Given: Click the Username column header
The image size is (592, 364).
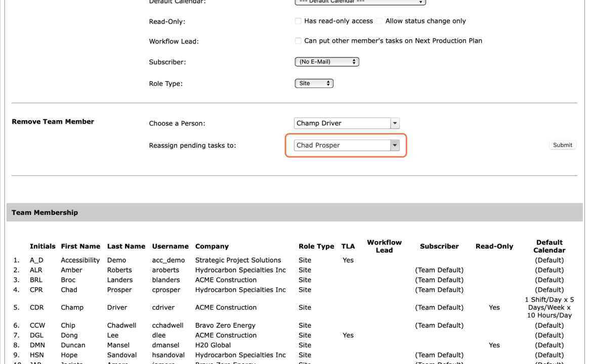Looking at the screenshot, I should click(x=171, y=246).
